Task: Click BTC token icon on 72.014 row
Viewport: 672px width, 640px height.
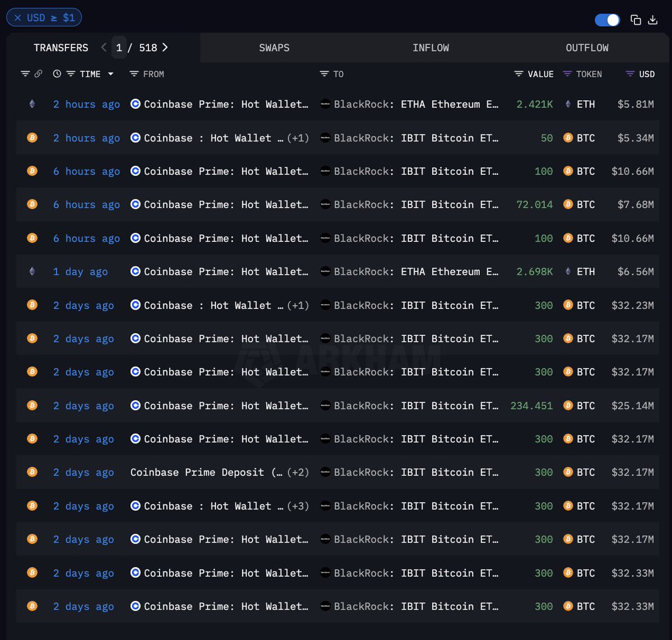Action: pyautogui.click(x=568, y=204)
